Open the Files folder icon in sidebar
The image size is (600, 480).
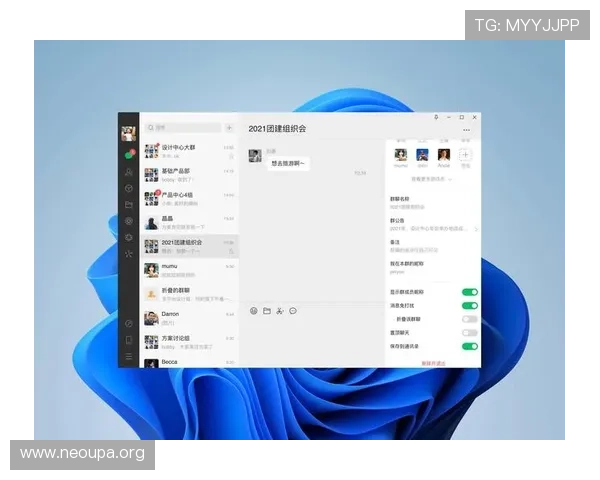click(129, 205)
